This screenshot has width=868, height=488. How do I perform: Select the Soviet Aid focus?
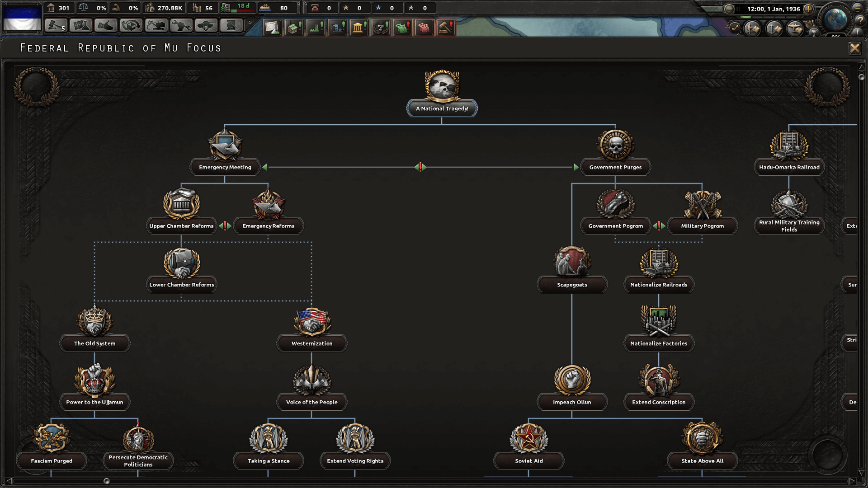coord(528,460)
